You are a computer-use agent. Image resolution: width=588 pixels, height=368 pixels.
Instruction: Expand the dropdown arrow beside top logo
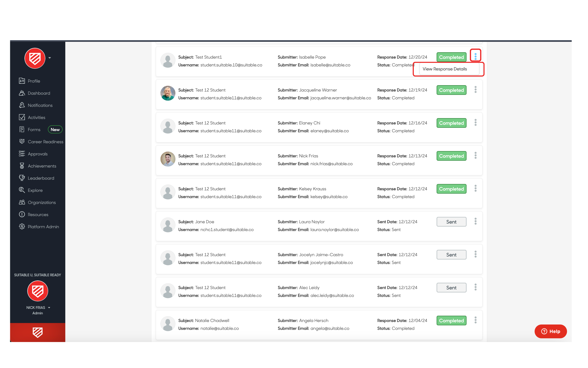tap(50, 58)
